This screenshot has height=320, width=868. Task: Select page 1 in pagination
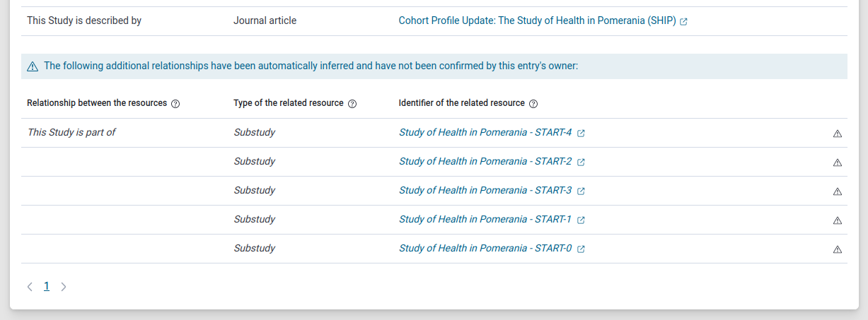point(47,286)
